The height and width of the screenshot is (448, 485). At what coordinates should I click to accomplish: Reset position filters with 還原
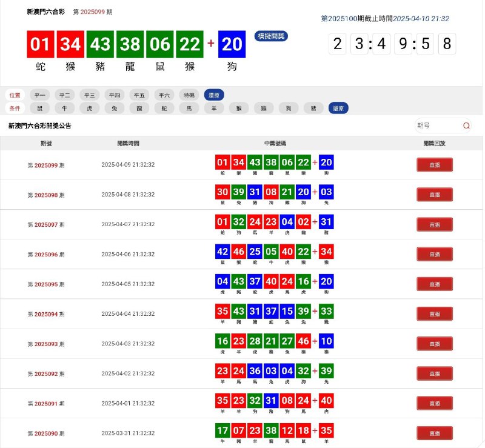[214, 95]
